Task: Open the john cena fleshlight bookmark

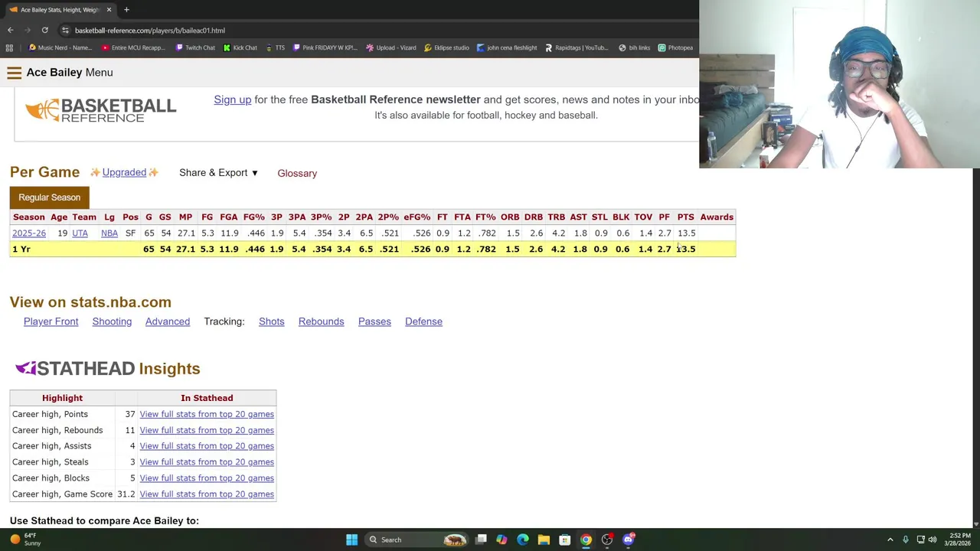Action: coord(507,47)
